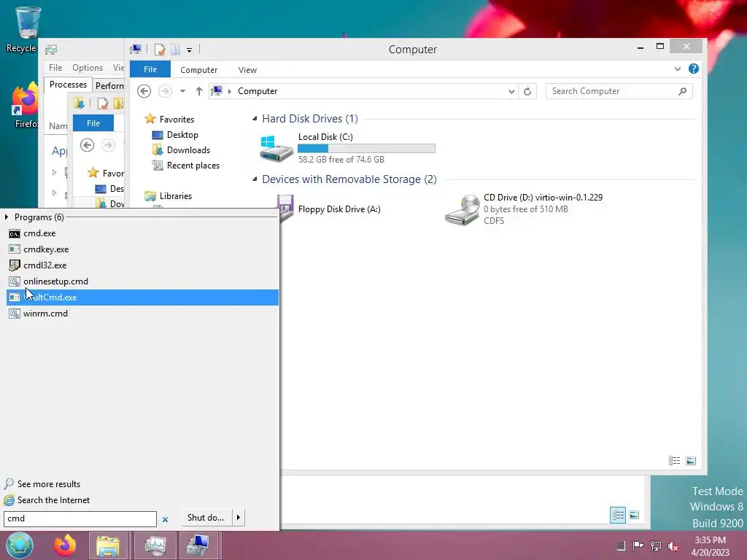Click the Shut down button
This screenshot has height=560, width=747.
206,518
